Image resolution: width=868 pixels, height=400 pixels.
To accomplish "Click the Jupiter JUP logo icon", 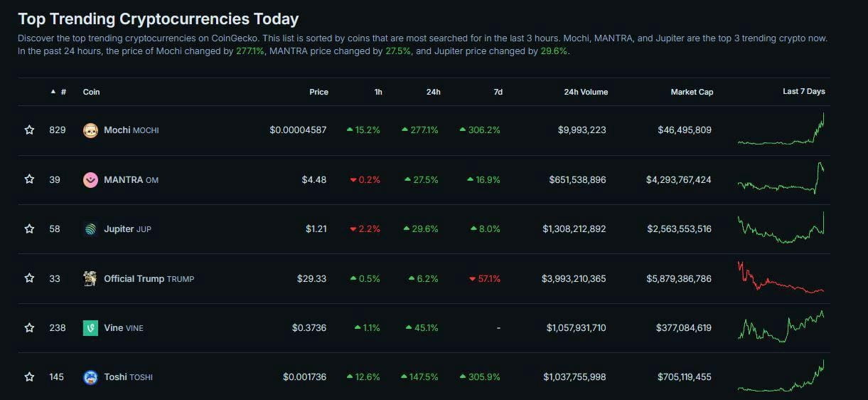I will tap(90, 229).
